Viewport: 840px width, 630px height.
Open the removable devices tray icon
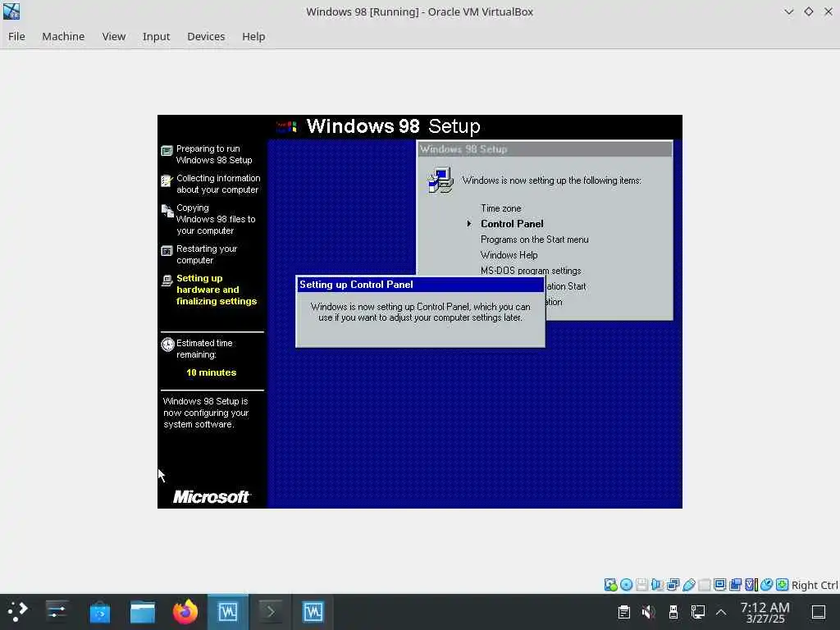pyautogui.click(x=673, y=612)
